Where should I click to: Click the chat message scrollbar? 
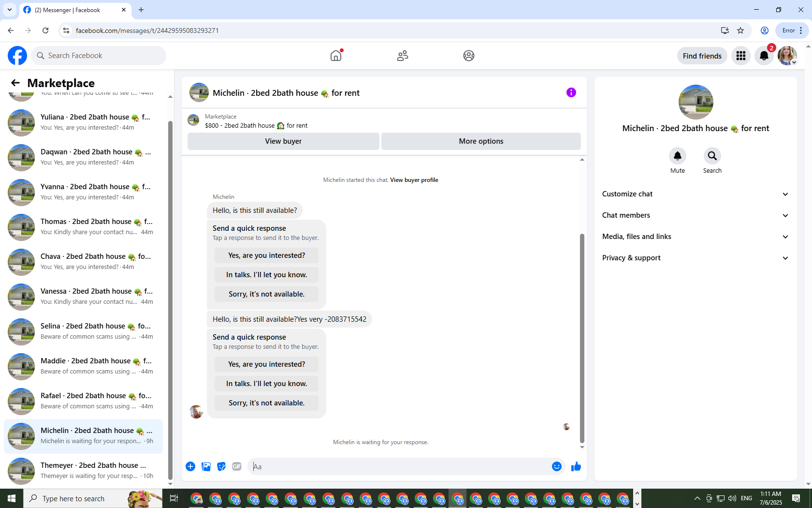(x=582, y=338)
